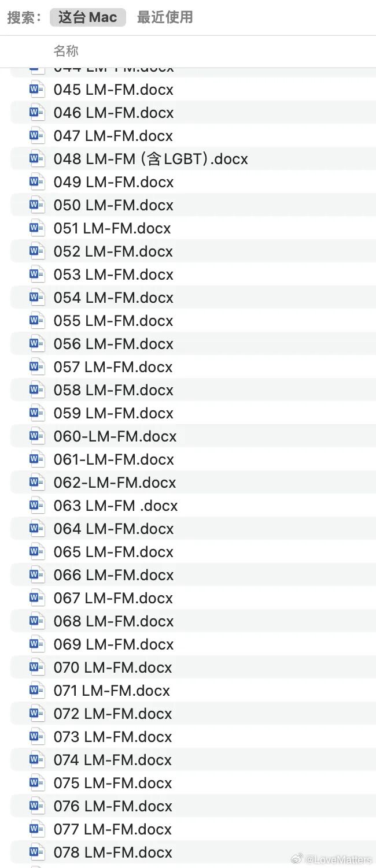Select file name 050 LM-FM.docx

click(x=113, y=205)
